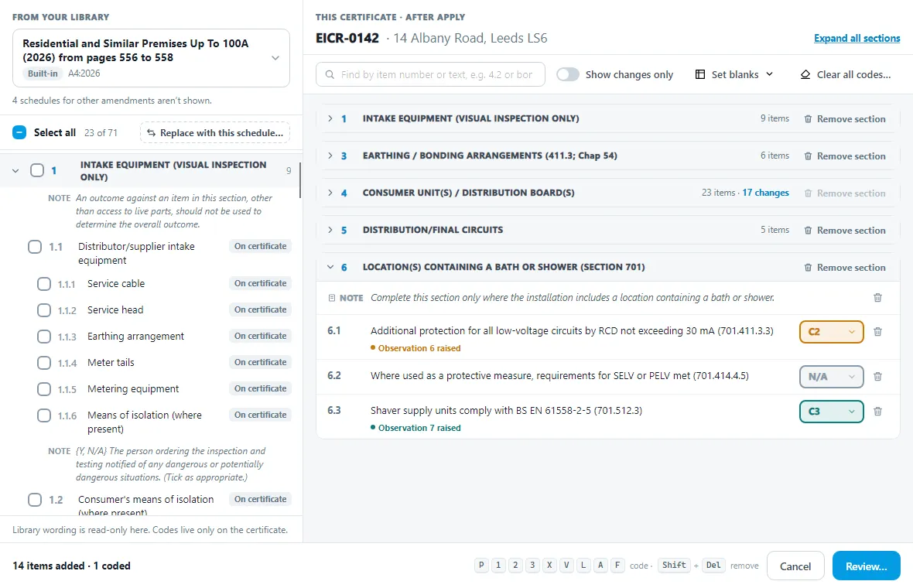Click the note icon in section 6
Viewport: 913px width, 588px height.
332,298
